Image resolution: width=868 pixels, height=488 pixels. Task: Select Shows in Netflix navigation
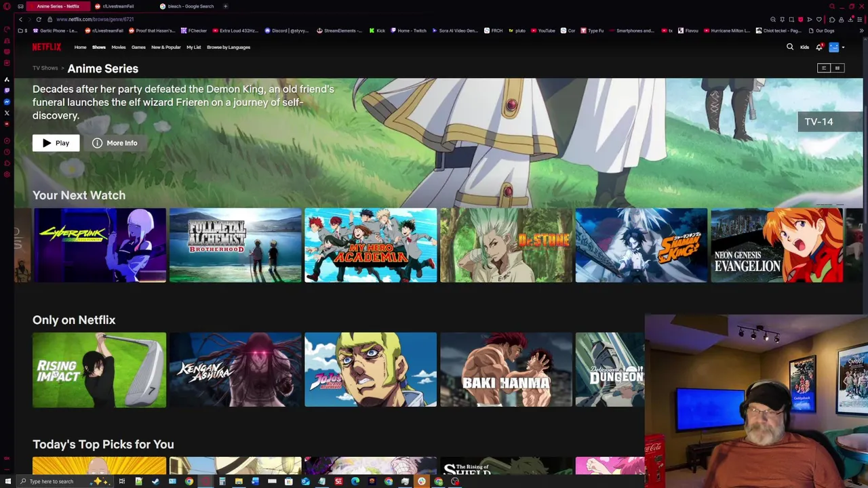click(99, 47)
